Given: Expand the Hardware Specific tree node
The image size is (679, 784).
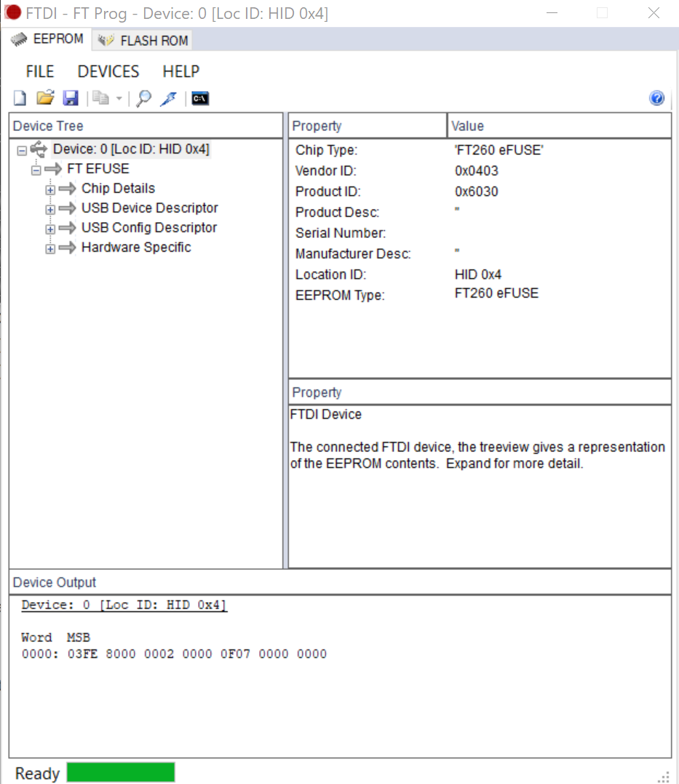Looking at the screenshot, I should tap(50, 248).
